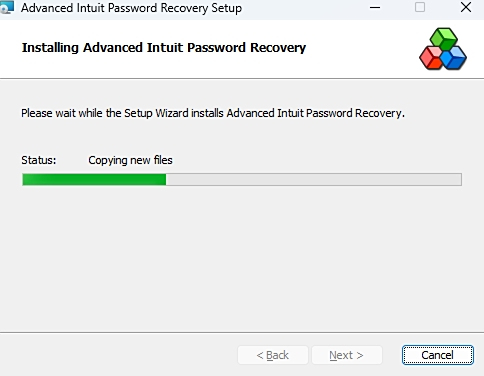
Task: Click the empty footer area left of Back
Action: [x=117, y=355]
